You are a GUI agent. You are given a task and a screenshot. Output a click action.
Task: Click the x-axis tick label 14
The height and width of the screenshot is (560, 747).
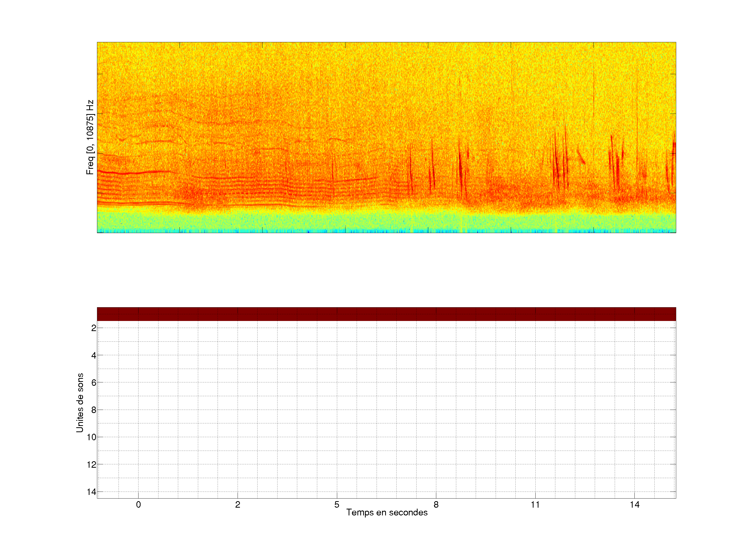pyautogui.click(x=634, y=505)
